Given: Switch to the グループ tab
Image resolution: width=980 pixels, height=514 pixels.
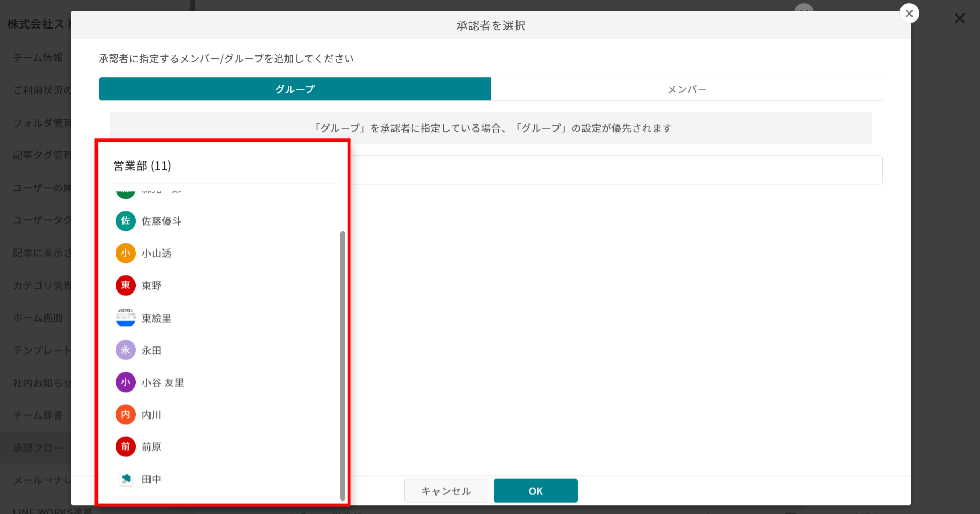Looking at the screenshot, I should coord(294,89).
